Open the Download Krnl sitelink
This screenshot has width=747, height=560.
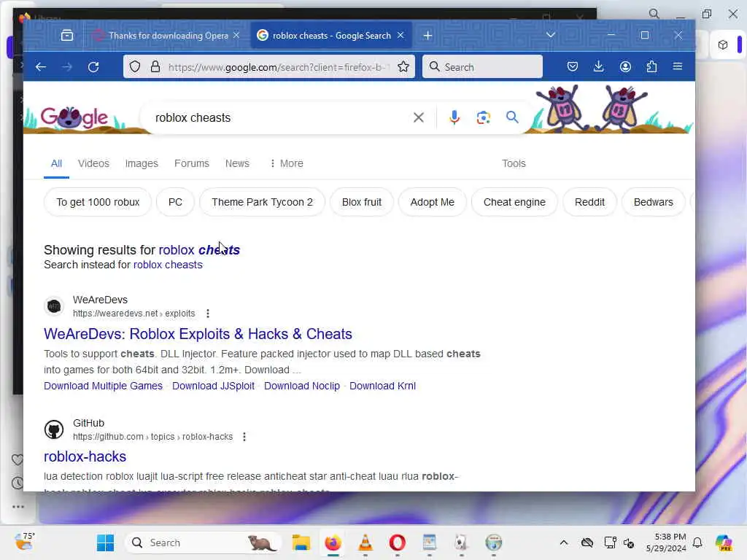pyautogui.click(x=382, y=386)
